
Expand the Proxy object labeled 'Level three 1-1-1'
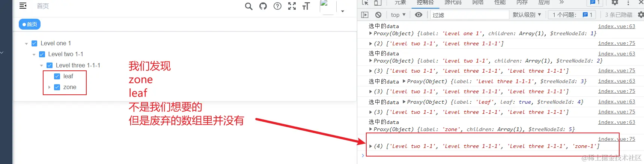coord(404,81)
